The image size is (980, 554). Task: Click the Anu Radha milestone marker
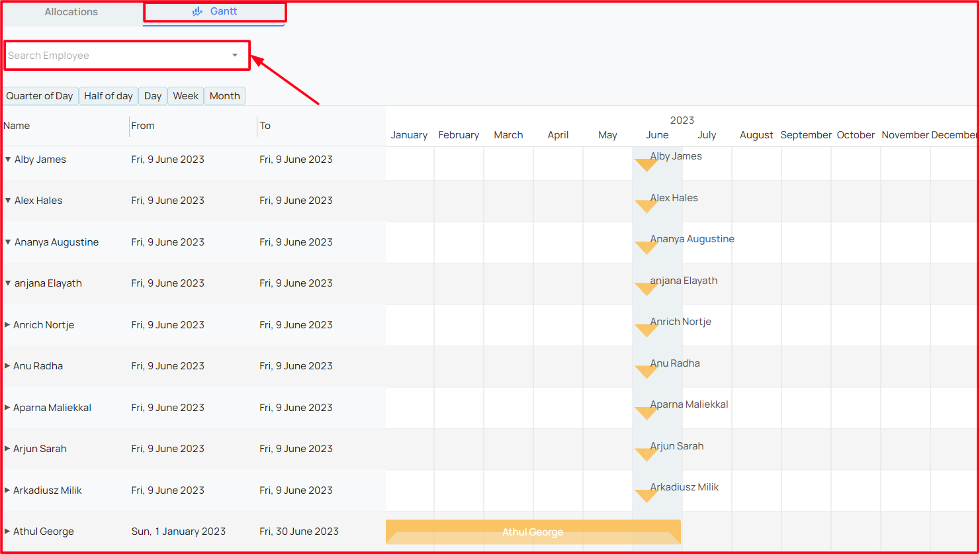tap(646, 371)
